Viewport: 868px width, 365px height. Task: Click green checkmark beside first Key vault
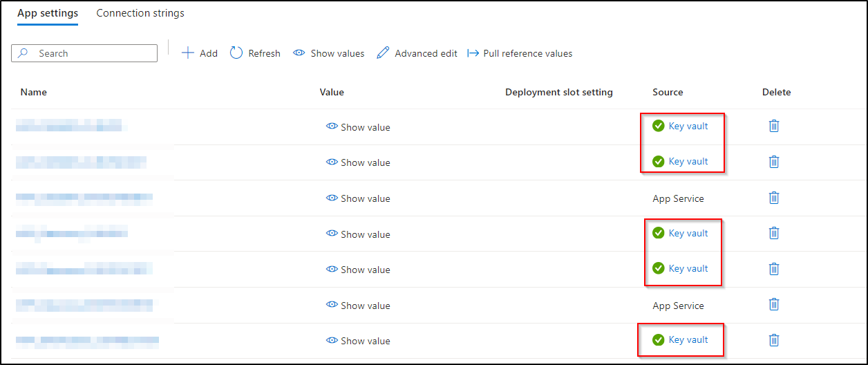coord(658,126)
